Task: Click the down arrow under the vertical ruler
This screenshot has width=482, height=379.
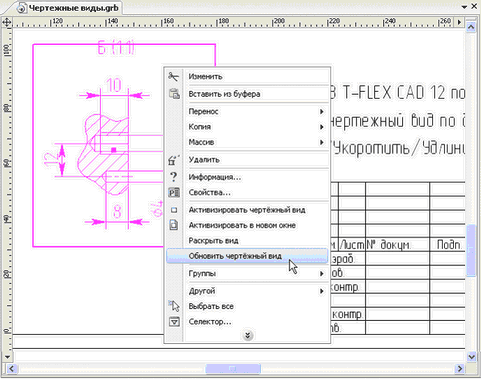Action: (7, 356)
